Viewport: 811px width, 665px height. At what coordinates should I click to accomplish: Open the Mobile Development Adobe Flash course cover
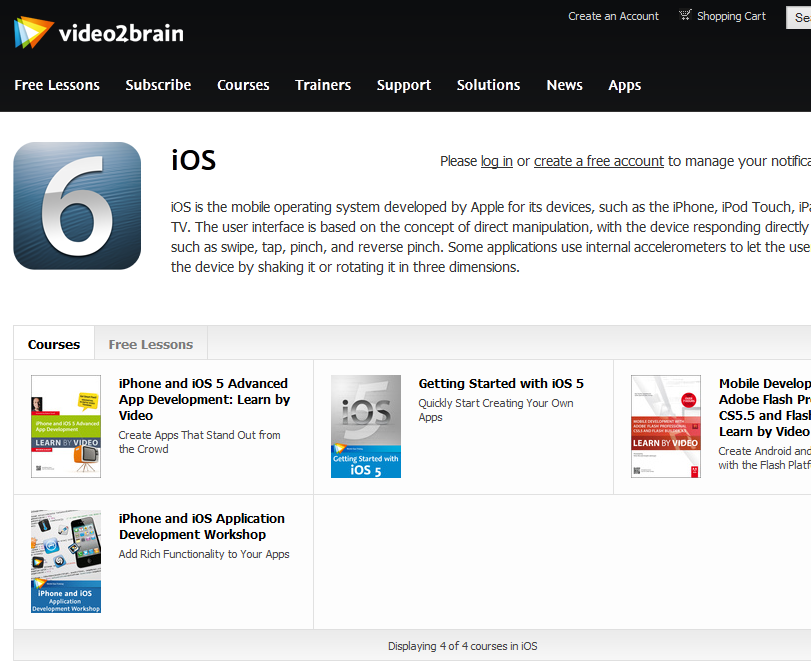click(666, 426)
